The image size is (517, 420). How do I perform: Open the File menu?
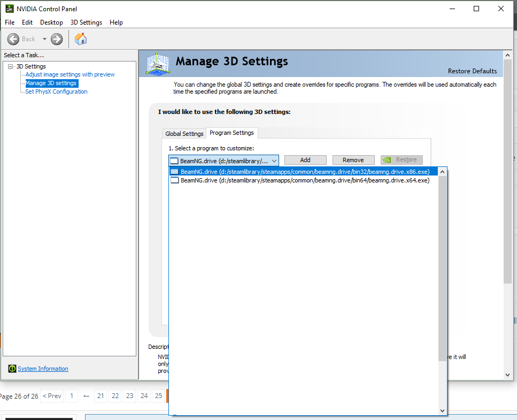point(10,22)
